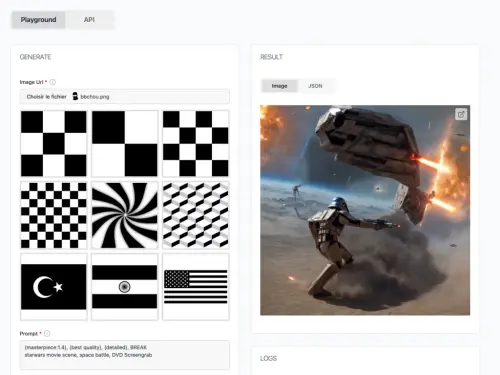Switch to the JSON result tab

pyautogui.click(x=315, y=86)
